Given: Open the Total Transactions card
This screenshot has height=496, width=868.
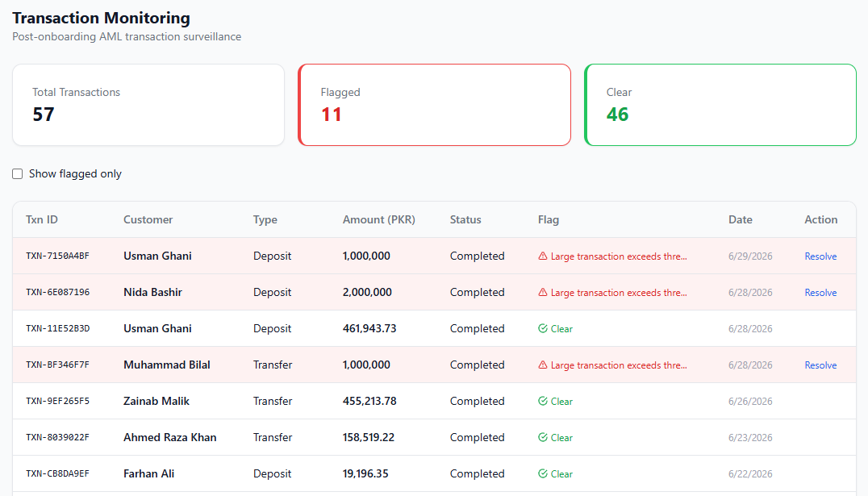Looking at the screenshot, I should 148,105.
